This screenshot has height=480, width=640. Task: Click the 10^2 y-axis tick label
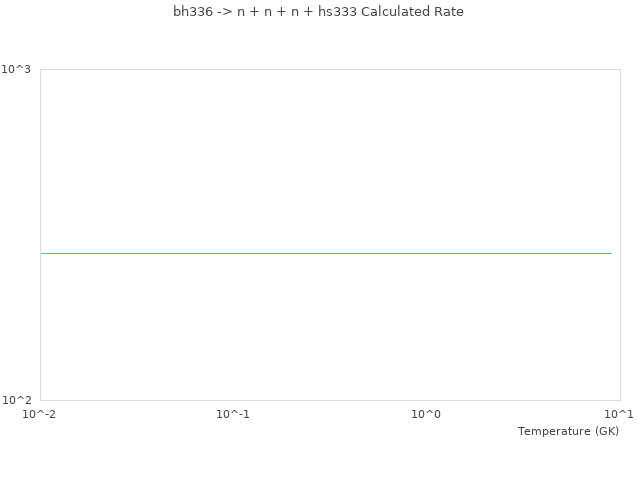click(16, 400)
